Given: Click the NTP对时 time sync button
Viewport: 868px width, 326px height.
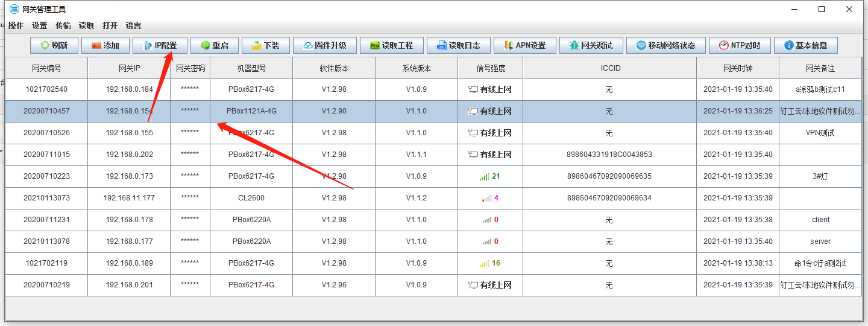Looking at the screenshot, I should [x=739, y=45].
